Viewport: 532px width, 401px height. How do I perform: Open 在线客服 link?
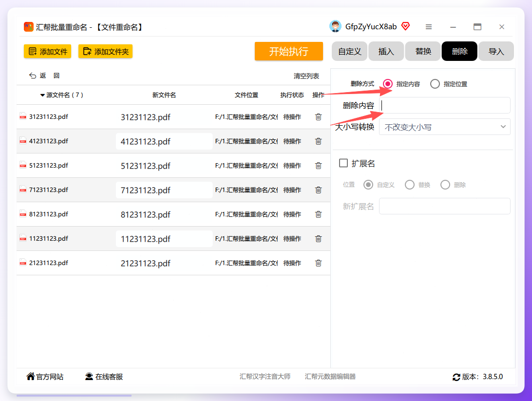point(104,377)
